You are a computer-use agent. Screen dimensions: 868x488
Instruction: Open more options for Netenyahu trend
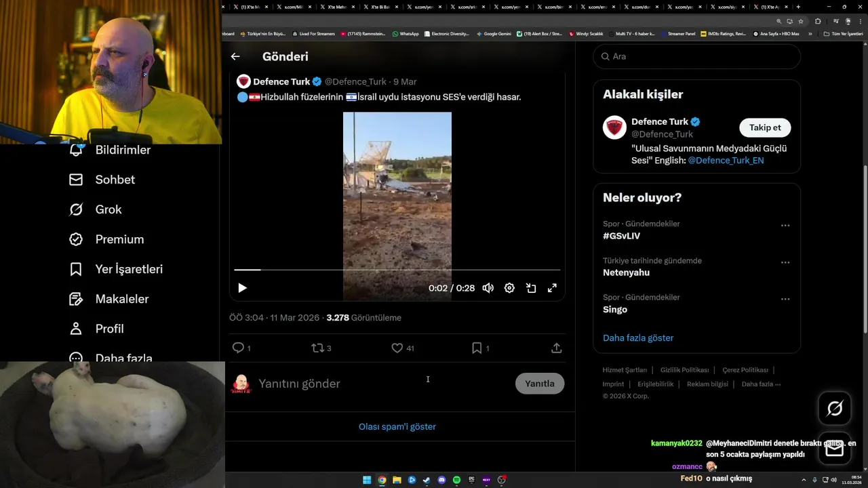[785, 262]
